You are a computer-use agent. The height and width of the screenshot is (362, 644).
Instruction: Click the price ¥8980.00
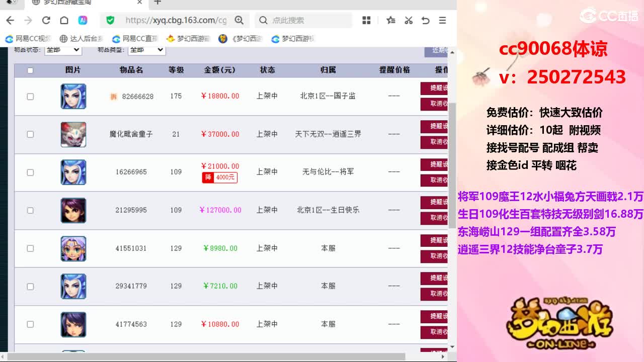220,248
